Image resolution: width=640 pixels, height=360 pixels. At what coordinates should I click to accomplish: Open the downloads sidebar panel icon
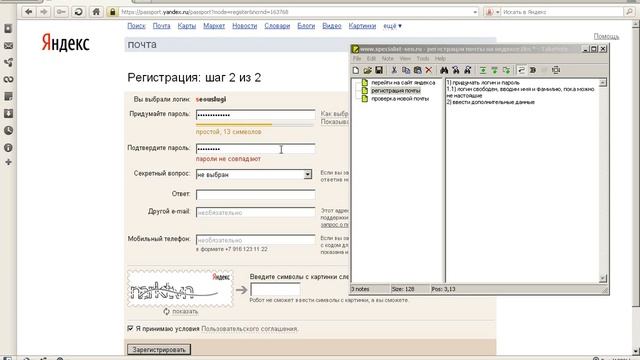8,113
